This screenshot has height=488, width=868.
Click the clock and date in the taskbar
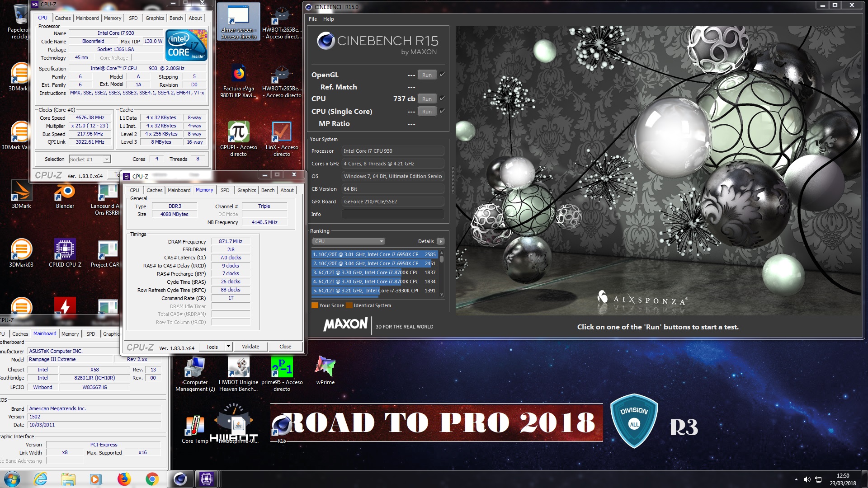(x=843, y=479)
